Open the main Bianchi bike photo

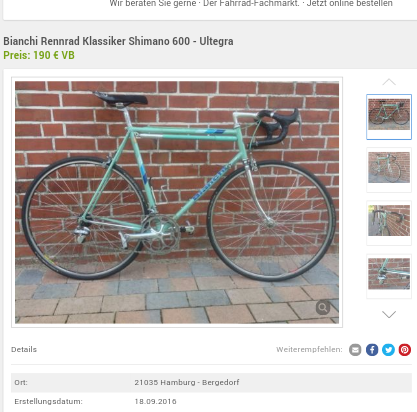[177, 202]
